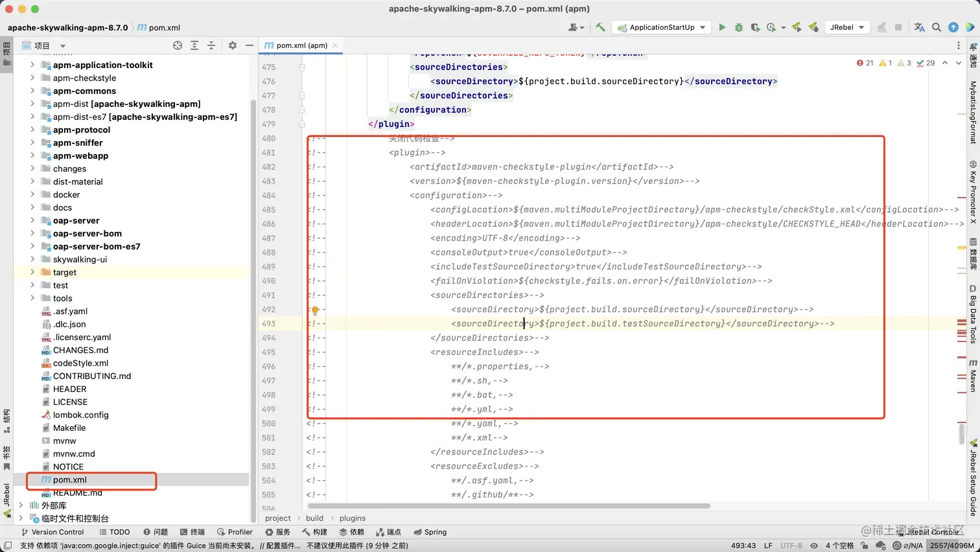Open Search Everywhere magnifier icon
This screenshot has width=980, height=552.
[937, 27]
